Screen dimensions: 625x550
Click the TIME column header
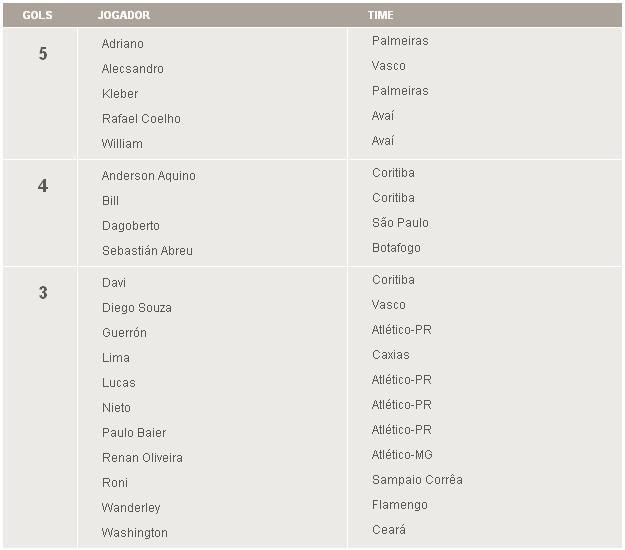pos(380,16)
